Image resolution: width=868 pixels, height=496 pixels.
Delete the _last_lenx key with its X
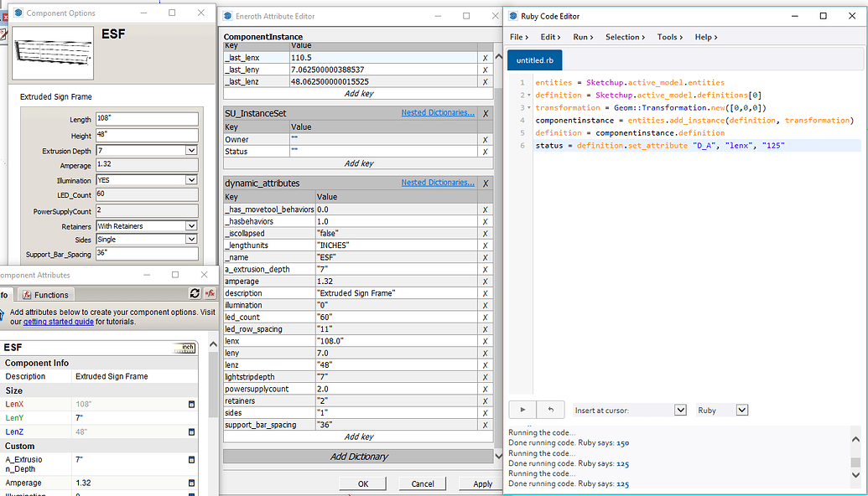pyautogui.click(x=485, y=58)
